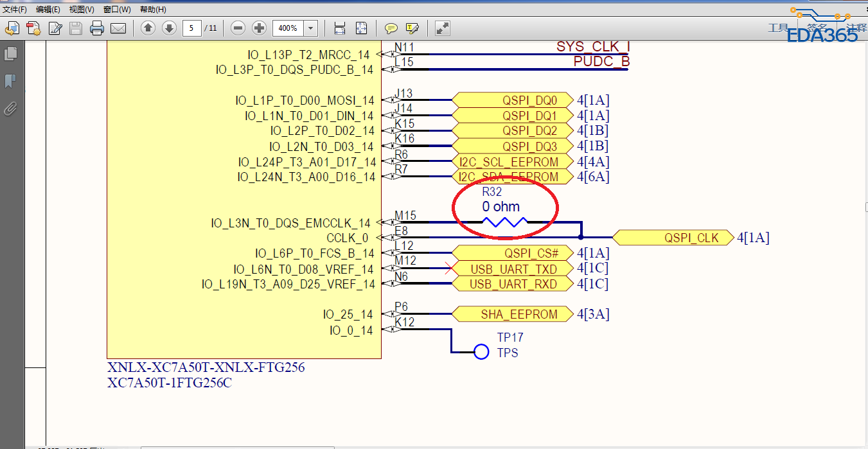868x449 pixels.
Task: Add a sticky note comment
Action: (x=391, y=28)
